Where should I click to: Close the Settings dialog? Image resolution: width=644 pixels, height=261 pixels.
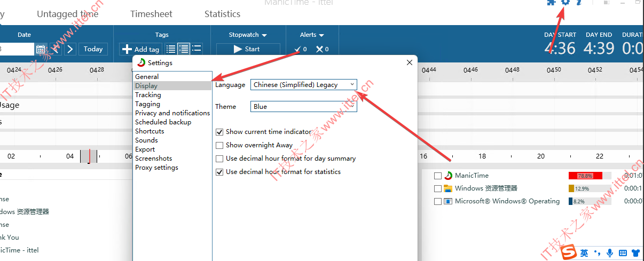[410, 62]
